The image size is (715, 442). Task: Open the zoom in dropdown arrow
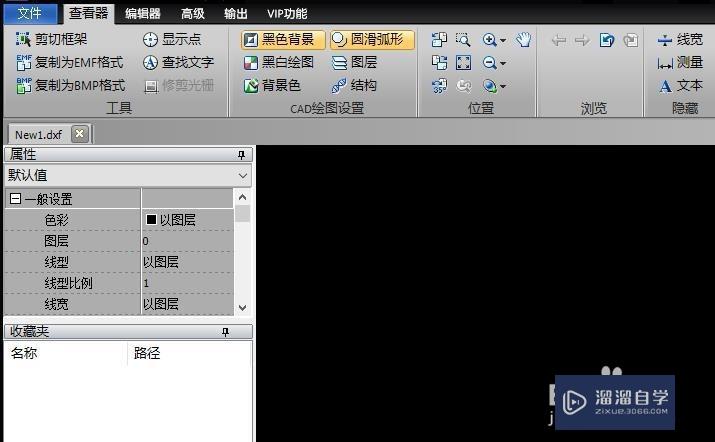point(503,40)
